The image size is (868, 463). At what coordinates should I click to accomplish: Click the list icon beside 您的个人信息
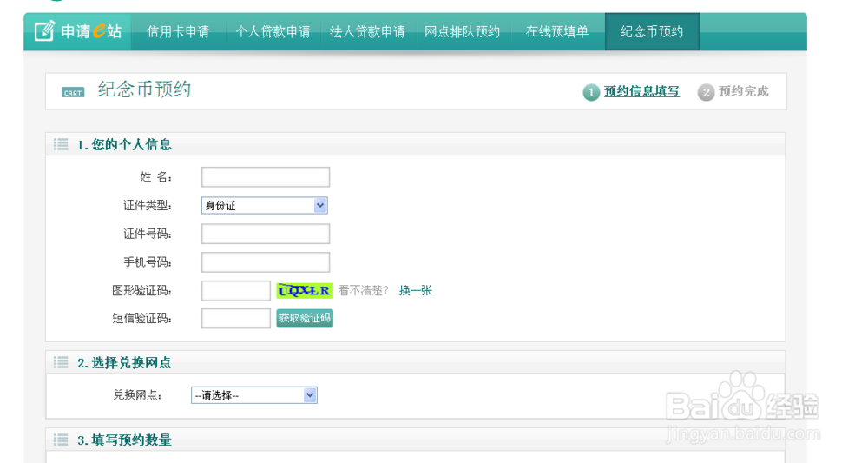[61, 144]
